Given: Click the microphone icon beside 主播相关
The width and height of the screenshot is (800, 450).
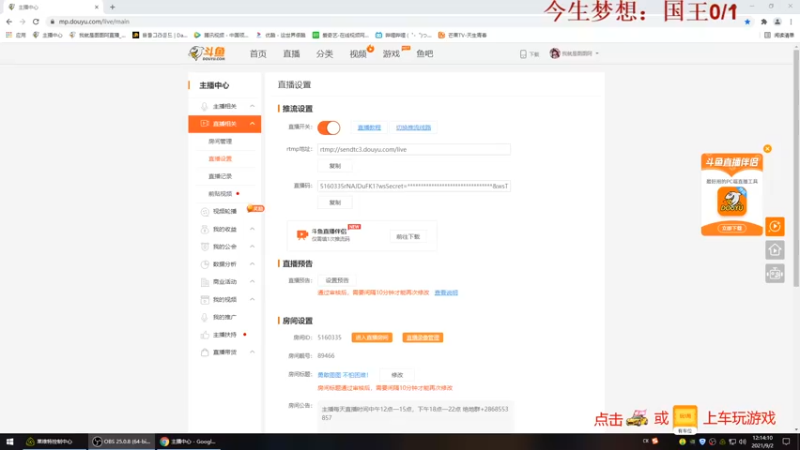Looking at the screenshot, I should 204,106.
